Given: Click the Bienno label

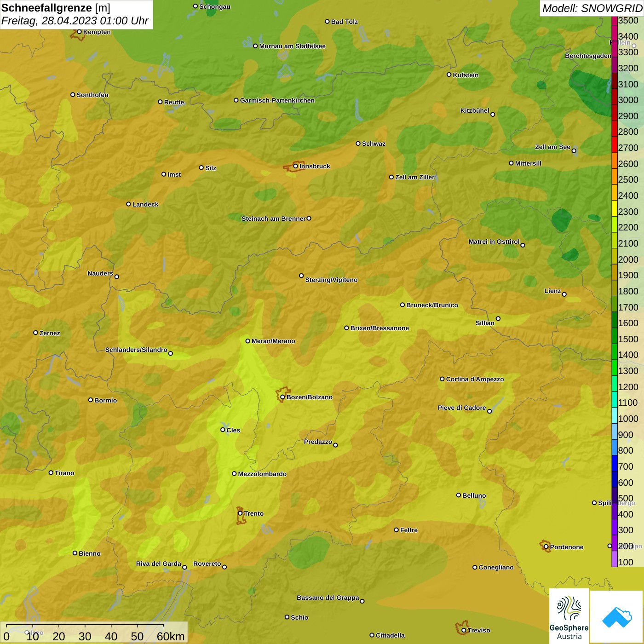Looking at the screenshot, I should 89,553.
